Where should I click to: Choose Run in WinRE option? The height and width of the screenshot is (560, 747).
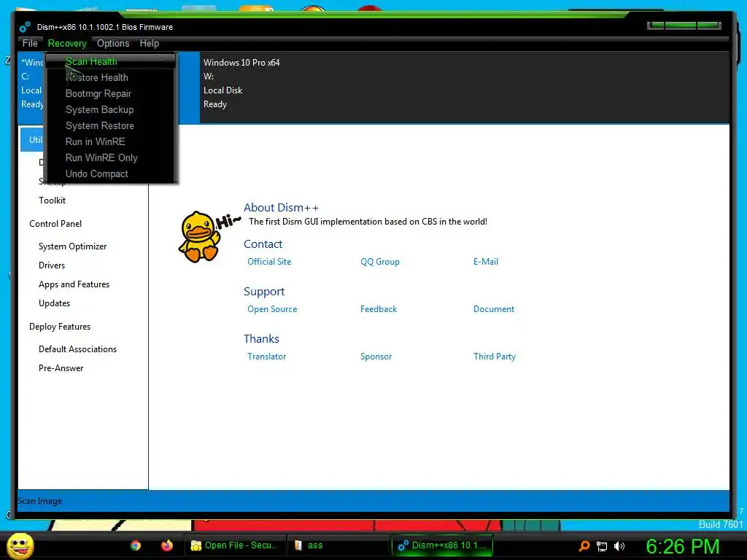[111, 142]
